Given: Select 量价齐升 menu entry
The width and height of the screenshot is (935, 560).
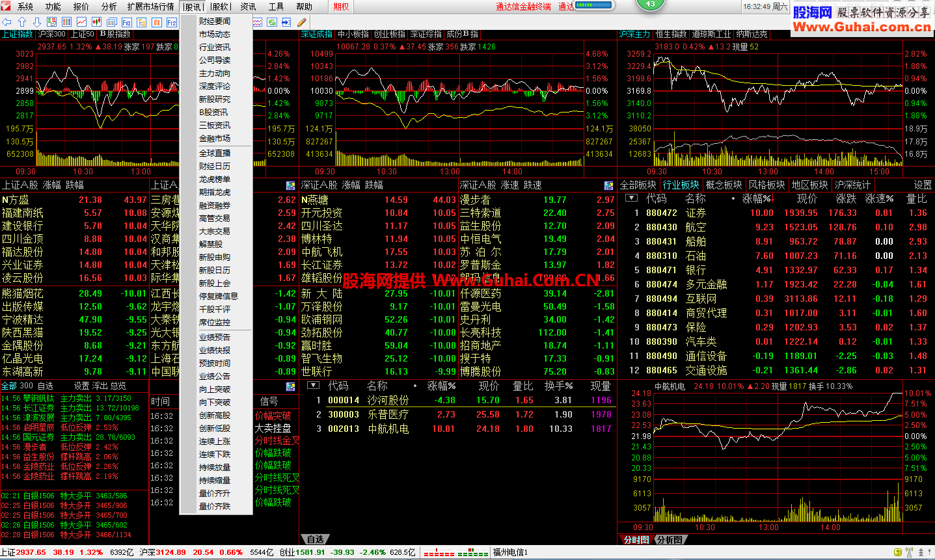Looking at the screenshot, I should (215, 493).
